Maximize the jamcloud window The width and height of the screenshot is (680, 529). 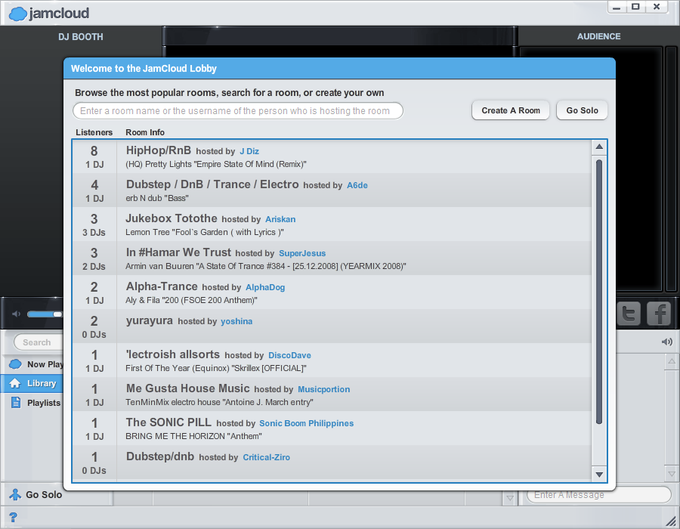click(x=636, y=7)
